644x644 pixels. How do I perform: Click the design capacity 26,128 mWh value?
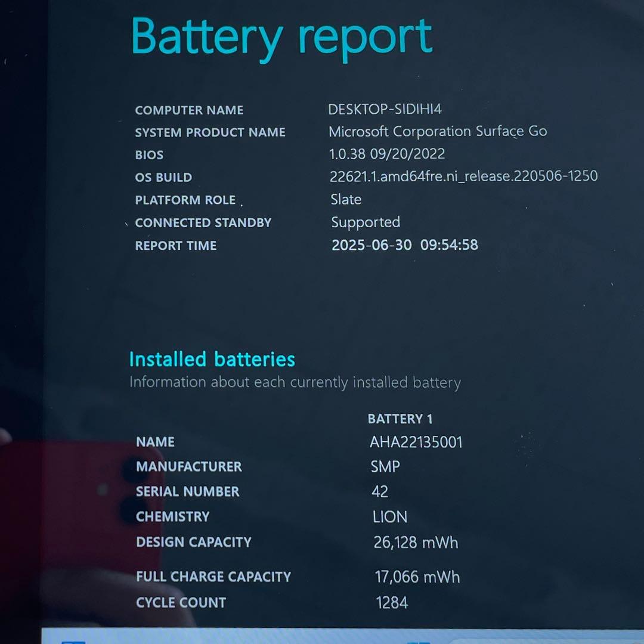(x=416, y=543)
